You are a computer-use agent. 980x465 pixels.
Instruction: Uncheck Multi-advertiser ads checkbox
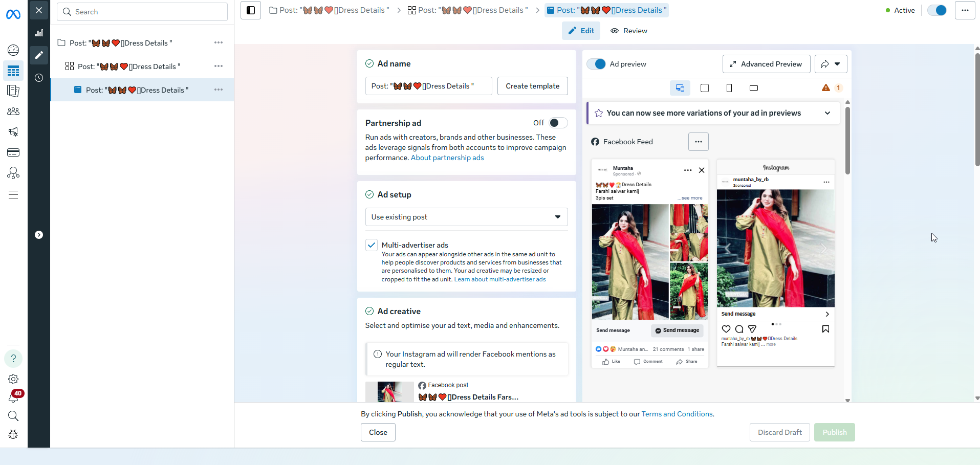(372, 245)
